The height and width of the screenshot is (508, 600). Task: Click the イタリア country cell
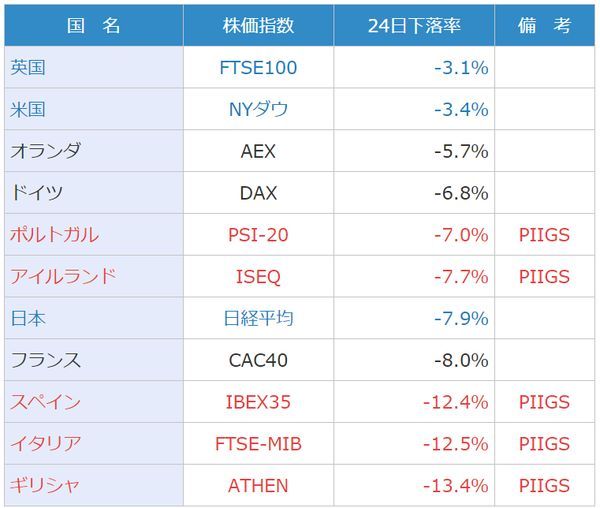pyautogui.click(x=45, y=444)
